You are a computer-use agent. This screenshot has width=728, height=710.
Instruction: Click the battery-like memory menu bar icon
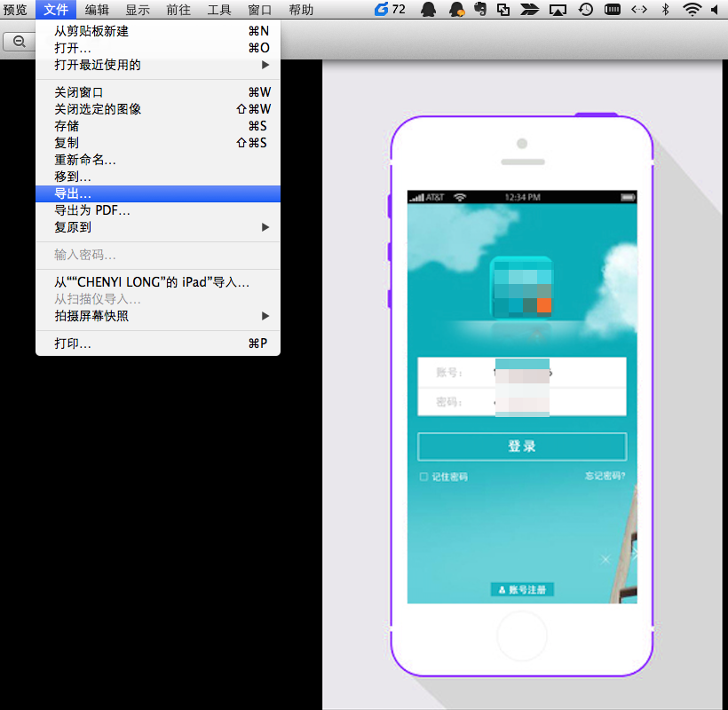coord(613,9)
